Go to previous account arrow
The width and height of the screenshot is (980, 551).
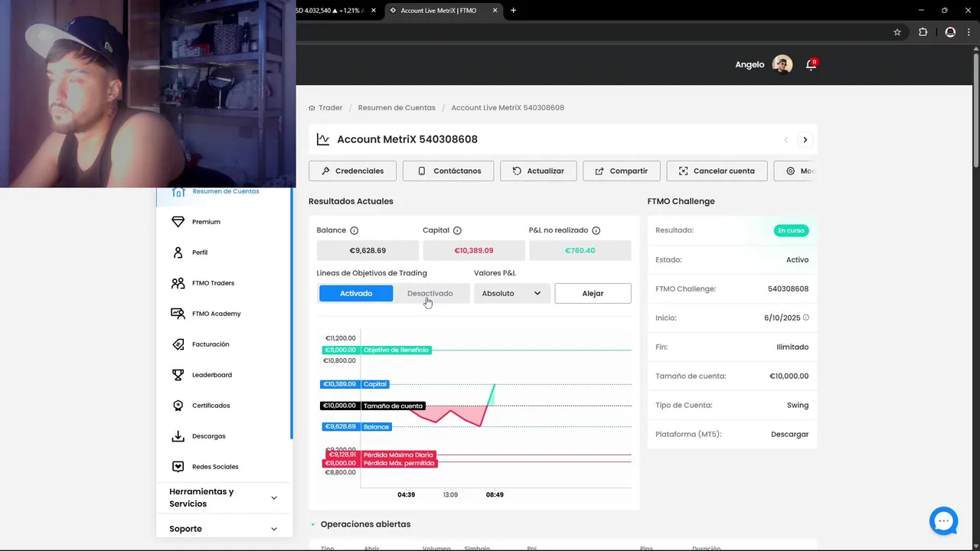point(786,140)
